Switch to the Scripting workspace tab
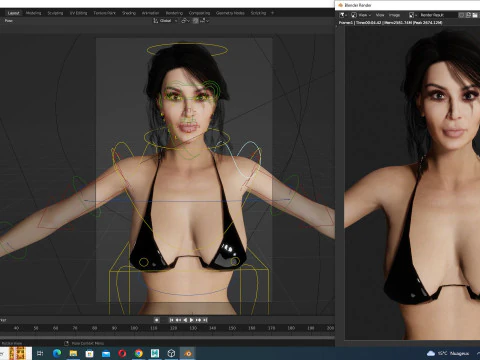Image resolution: width=480 pixels, height=360 pixels. [258, 13]
